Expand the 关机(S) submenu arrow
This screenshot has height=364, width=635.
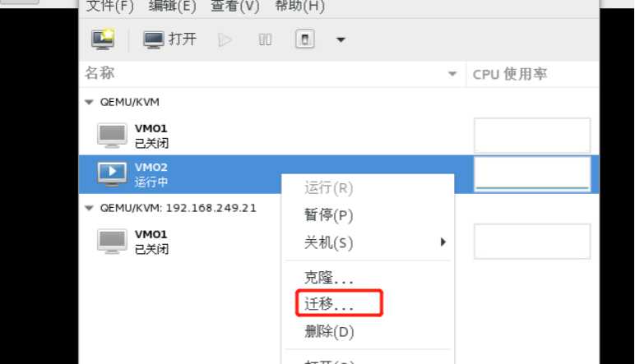(x=443, y=242)
